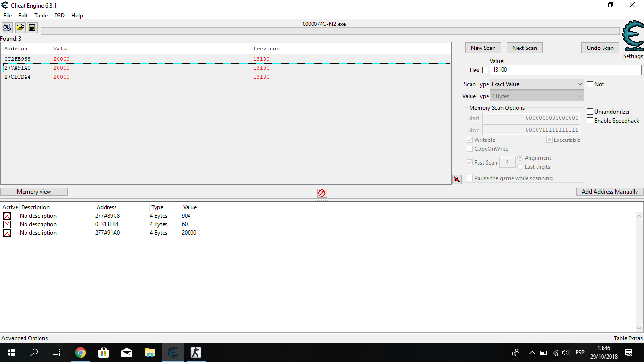Open Advanced Options
The image size is (644, 362).
coord(25,338)
